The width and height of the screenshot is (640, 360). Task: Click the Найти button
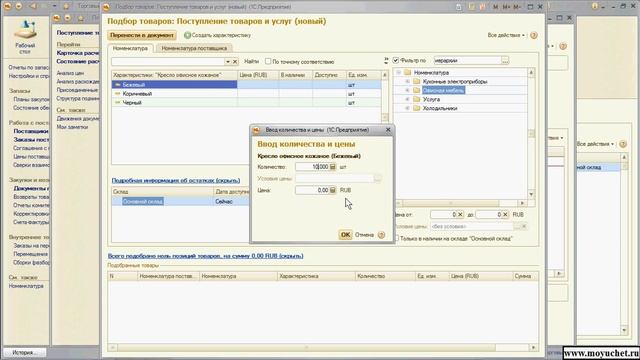point(251,62)
